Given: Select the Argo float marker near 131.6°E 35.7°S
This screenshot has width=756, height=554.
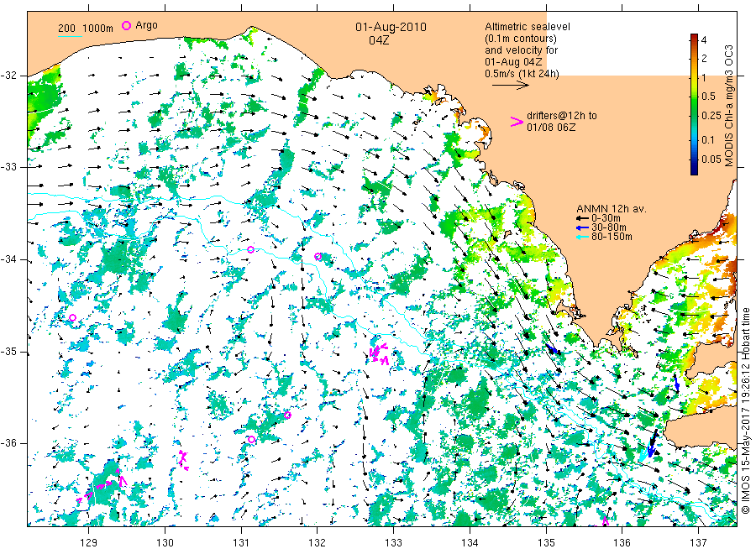Looking at the screenshot, I should [287, 415].
